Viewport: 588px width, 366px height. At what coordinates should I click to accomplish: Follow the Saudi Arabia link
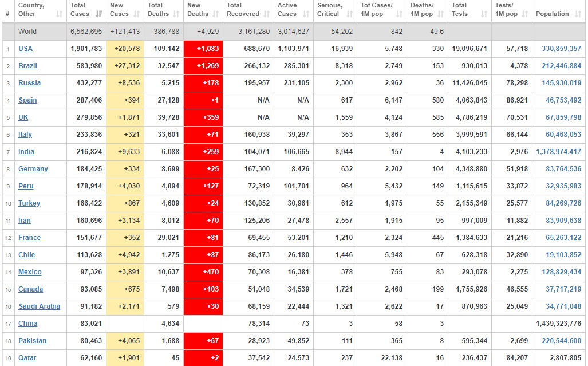tap(39, 306)
